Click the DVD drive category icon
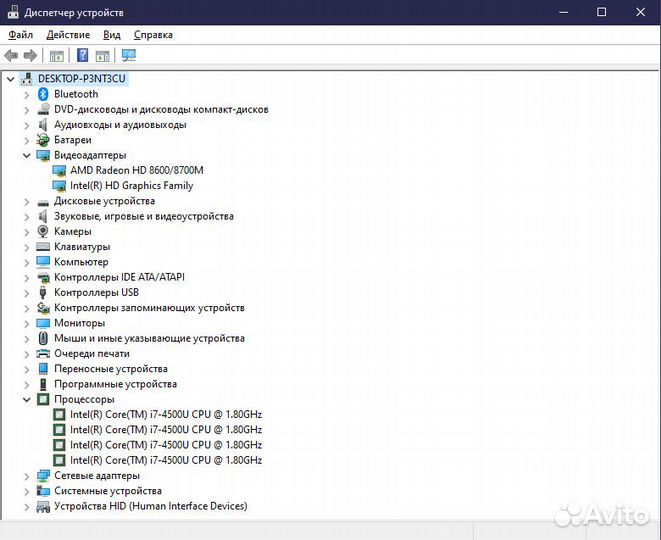The image size is (661, 540). click(x=43, y=109)
